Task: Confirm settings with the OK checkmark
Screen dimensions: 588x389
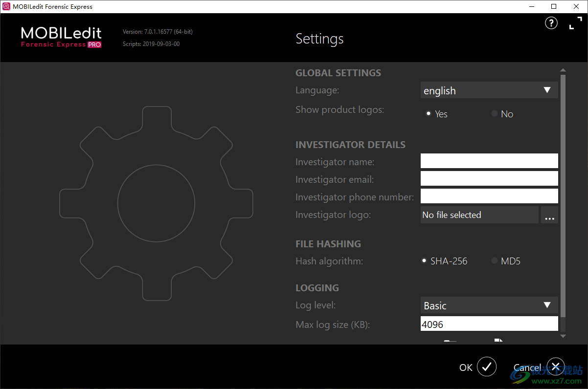Action: 487,367
